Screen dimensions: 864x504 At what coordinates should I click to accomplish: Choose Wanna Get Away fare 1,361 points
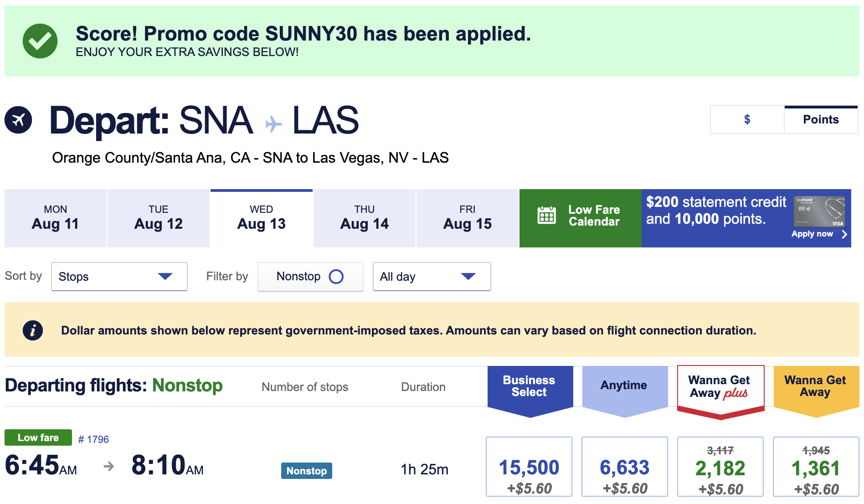point(816,467)
